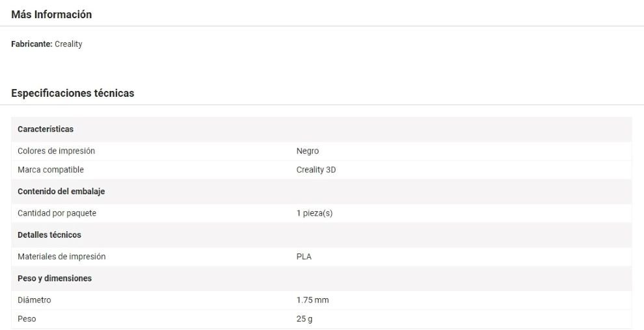Image resolution: width=644 pixels, height=330 pixels.
Task: Click the Creality manufacturer name
Action: coord(68,44)
